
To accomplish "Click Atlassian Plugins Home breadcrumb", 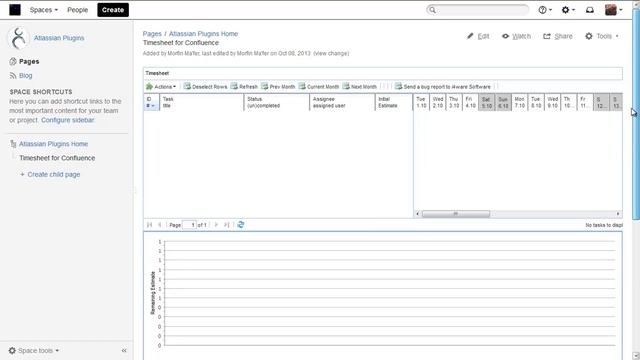I will pyautogui.click(x=203, y=34).
